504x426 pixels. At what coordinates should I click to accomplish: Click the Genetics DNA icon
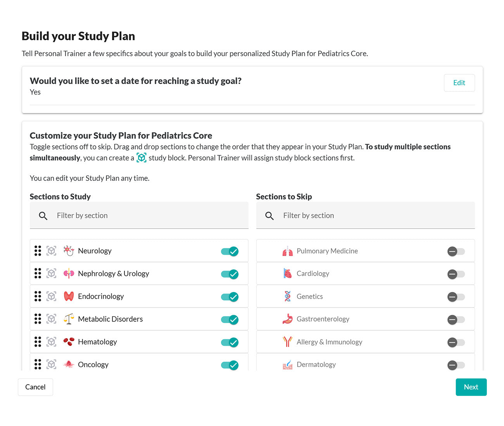pyautogui.click(x=287, y=296)
